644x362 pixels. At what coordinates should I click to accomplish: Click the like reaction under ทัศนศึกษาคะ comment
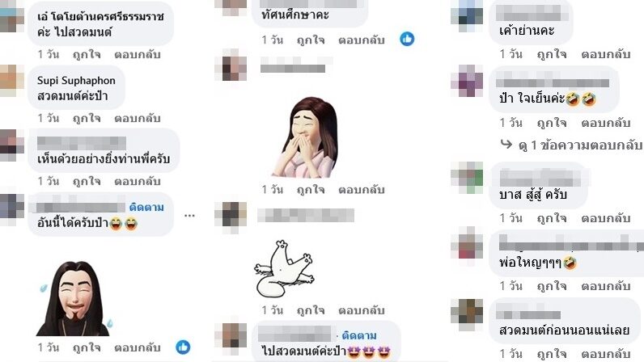[407, 39]
